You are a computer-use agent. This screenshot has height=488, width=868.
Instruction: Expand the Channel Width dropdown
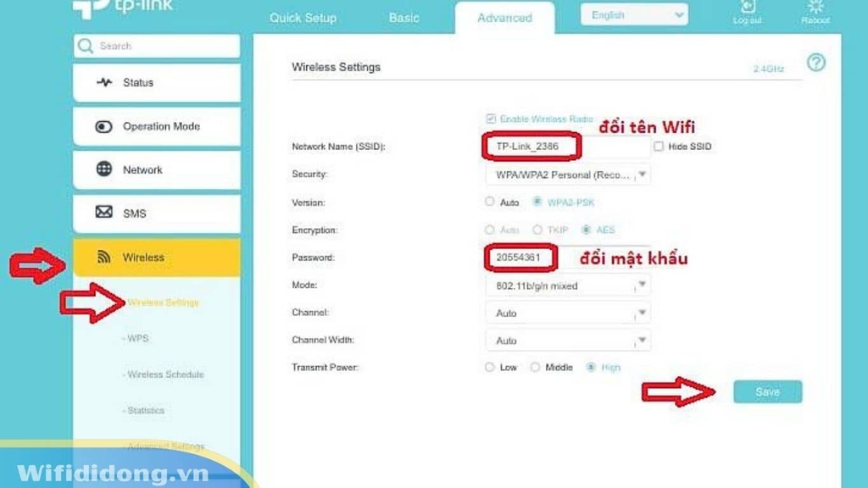568,340
